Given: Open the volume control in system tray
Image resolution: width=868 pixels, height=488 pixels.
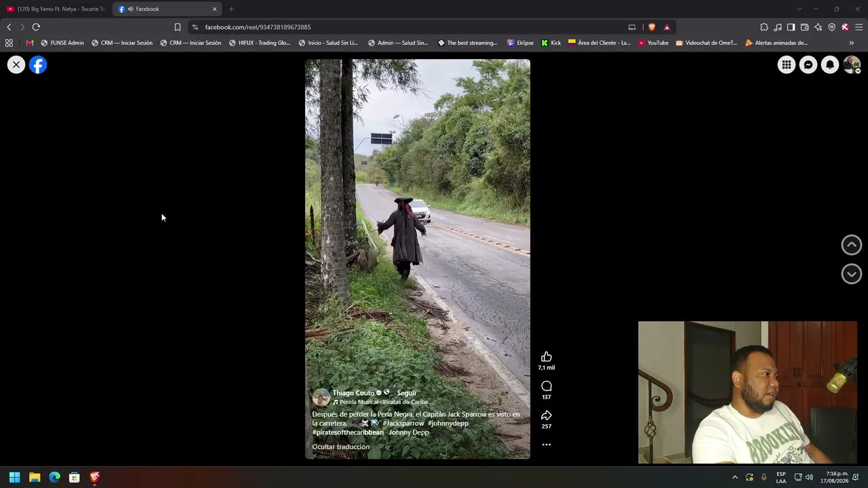Looking at the screenshot, I should tap(809, 477).
